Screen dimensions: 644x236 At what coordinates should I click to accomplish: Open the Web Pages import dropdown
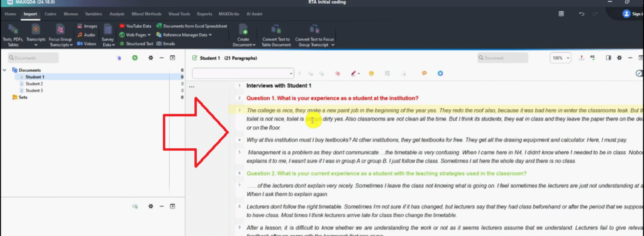coord(135,35)
